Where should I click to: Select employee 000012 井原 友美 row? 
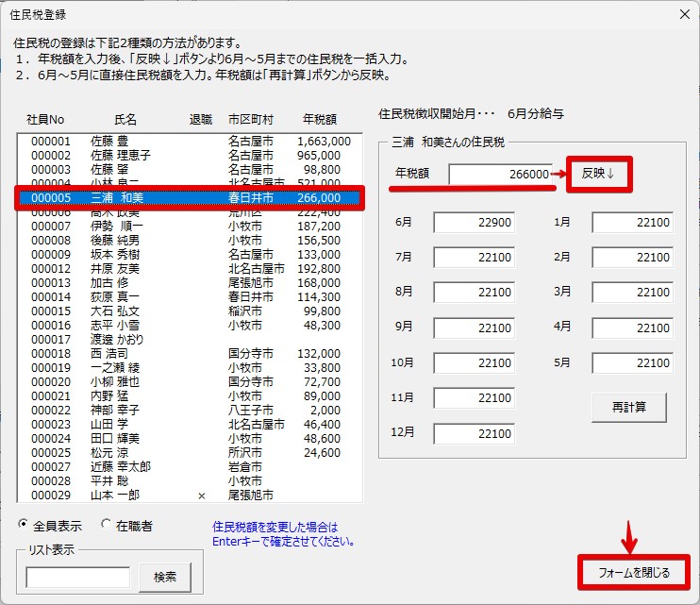(x=190, y=268)
